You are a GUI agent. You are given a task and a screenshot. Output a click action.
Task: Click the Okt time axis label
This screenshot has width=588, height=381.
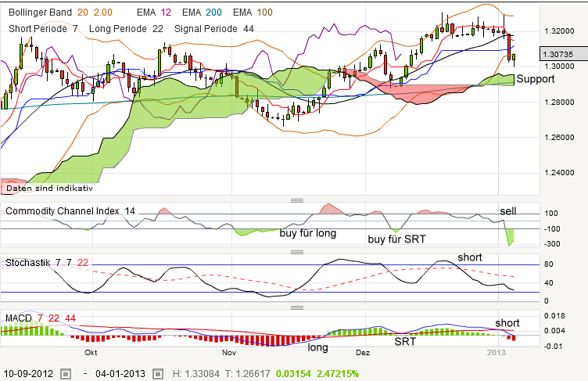click(x=91, y=353)
